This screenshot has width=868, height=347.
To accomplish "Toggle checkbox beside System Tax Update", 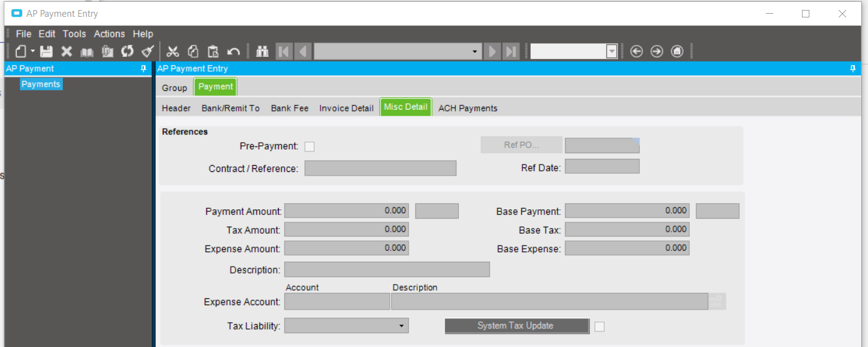I will [599, 326].
